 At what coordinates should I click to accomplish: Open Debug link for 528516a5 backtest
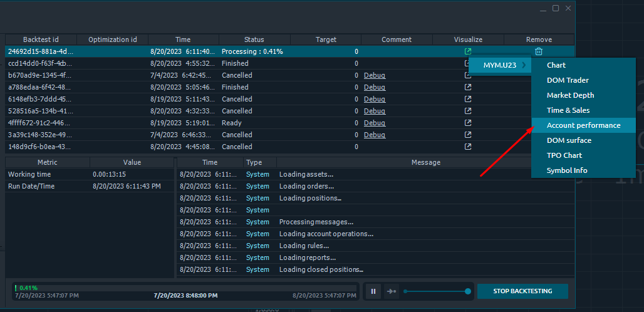(375, 112)
